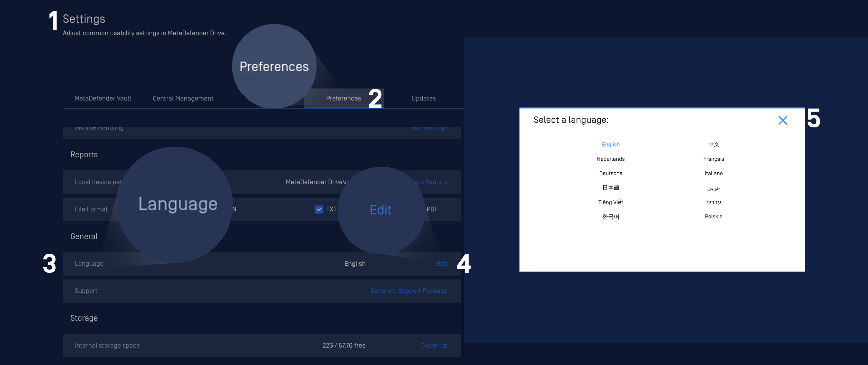
Task: Click the File Format row label
Action: coord(91,210)
